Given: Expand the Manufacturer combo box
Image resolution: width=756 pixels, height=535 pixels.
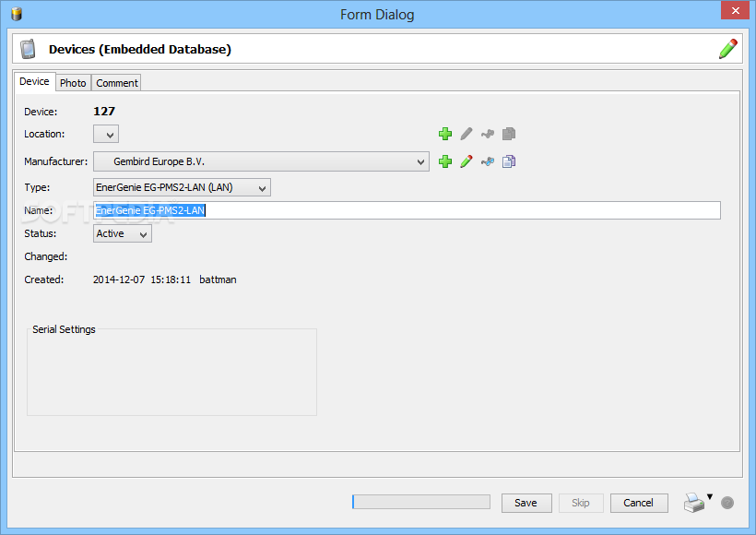Looking at the screenshot, I should (261, 161).
